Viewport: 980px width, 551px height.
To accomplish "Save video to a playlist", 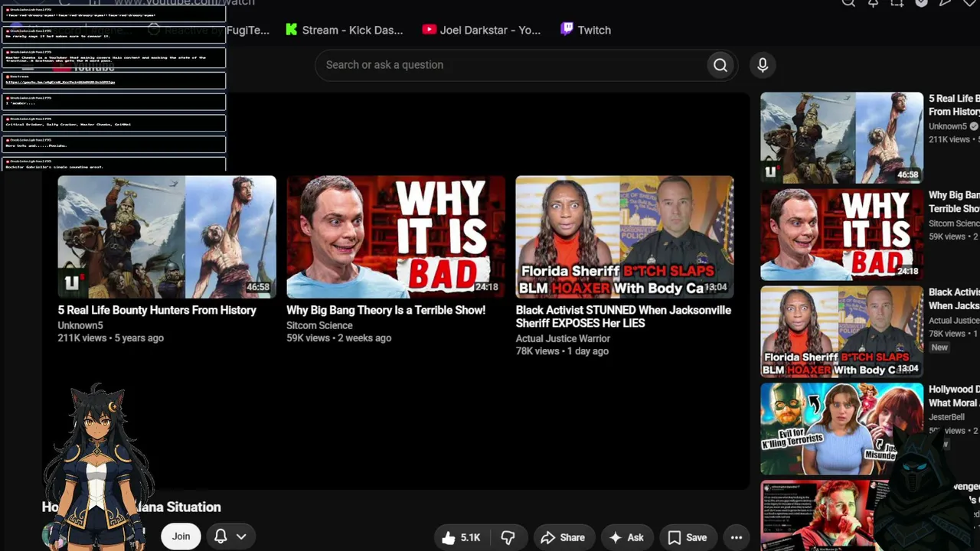I will [688, 537].
